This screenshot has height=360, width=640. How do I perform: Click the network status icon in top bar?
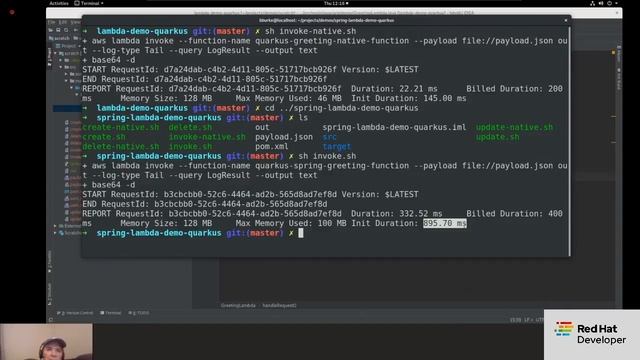click(592, 3)
